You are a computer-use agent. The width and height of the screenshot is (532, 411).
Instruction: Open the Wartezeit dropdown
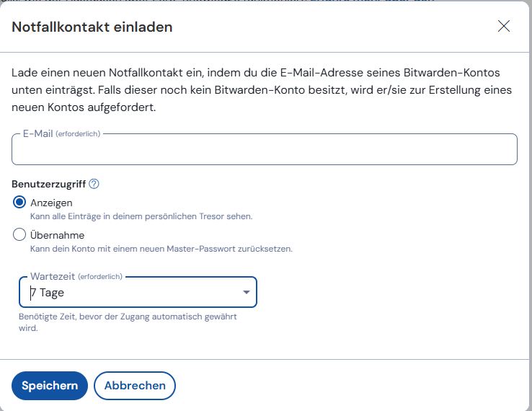138,293
